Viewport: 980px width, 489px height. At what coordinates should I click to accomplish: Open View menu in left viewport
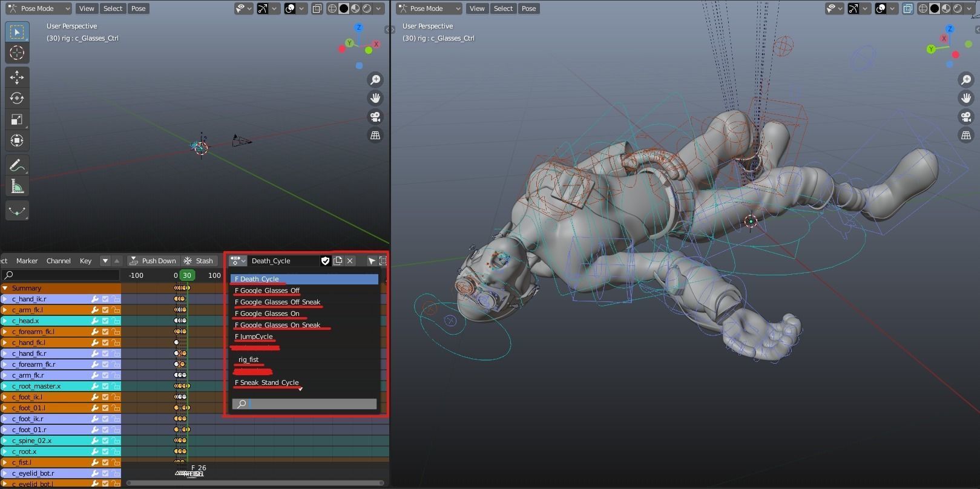(x=87, y=8)
